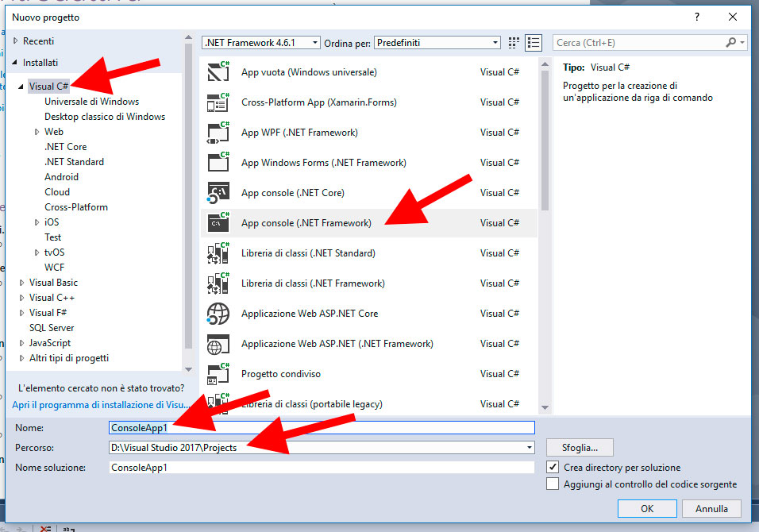The image size is (759, 532).
Task: Switch to list view of templates
Action: click(534, 43)
